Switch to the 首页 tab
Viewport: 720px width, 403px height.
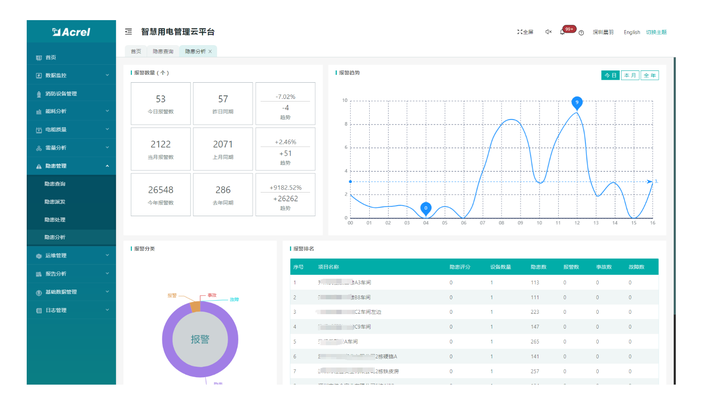pos(136,51)
